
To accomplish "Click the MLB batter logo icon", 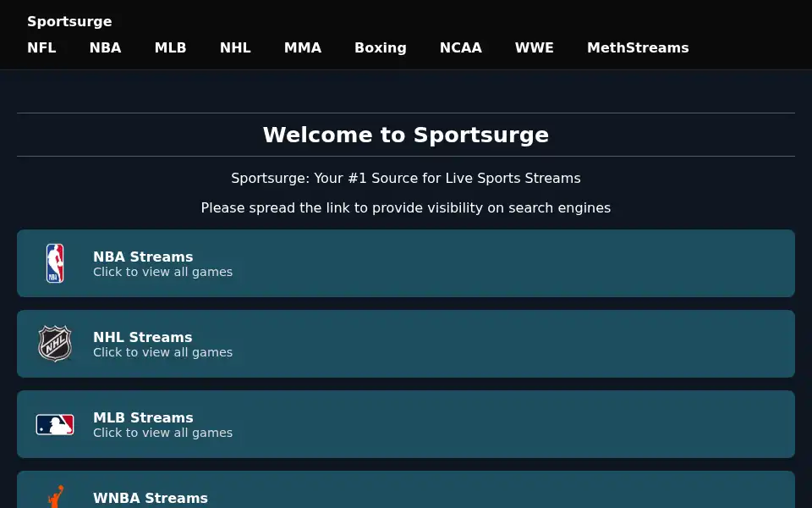I will 55,424.
